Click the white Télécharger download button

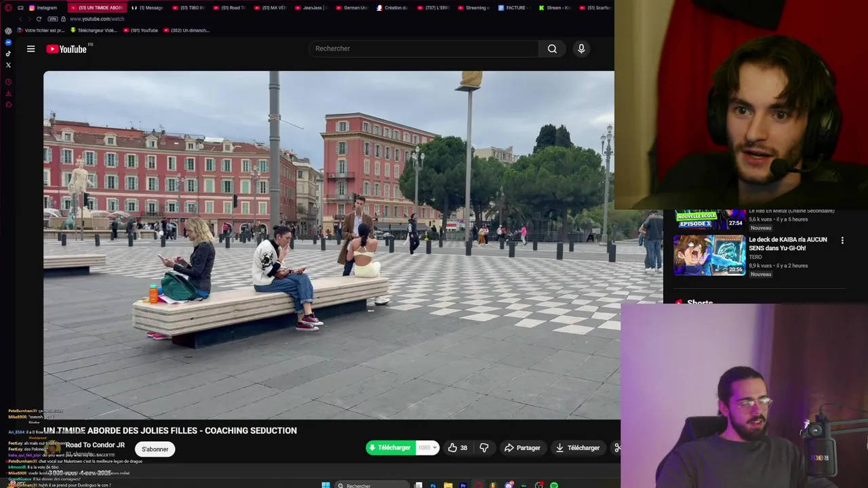(578, 448)
